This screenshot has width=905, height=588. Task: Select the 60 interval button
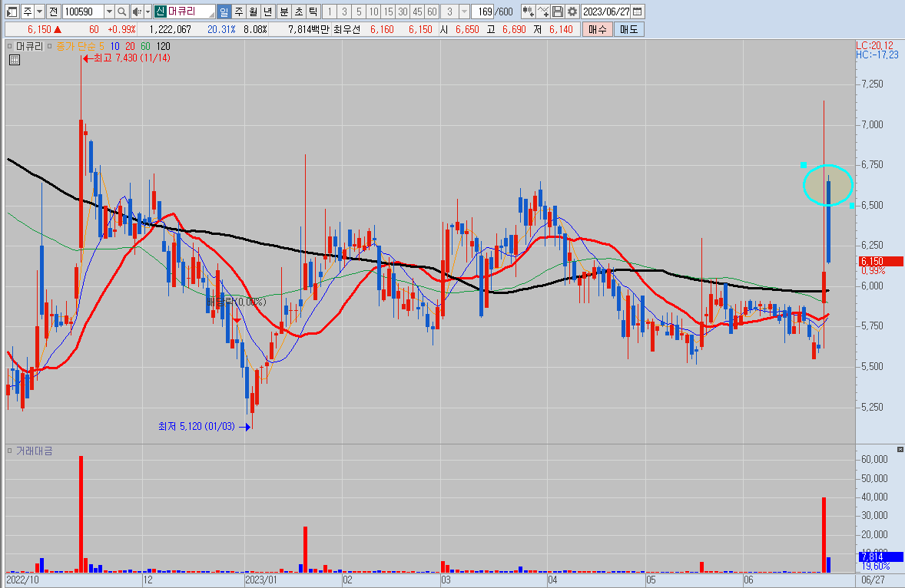click(x=432, y=12)
